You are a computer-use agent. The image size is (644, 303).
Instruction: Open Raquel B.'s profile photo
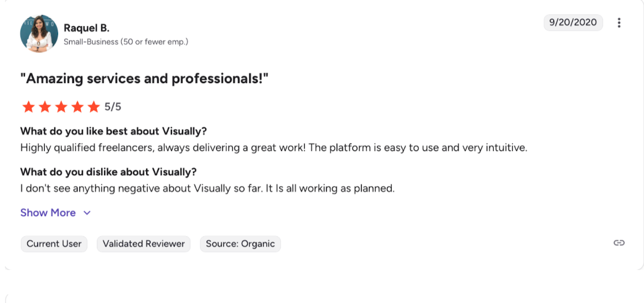(x=39, y=33)
